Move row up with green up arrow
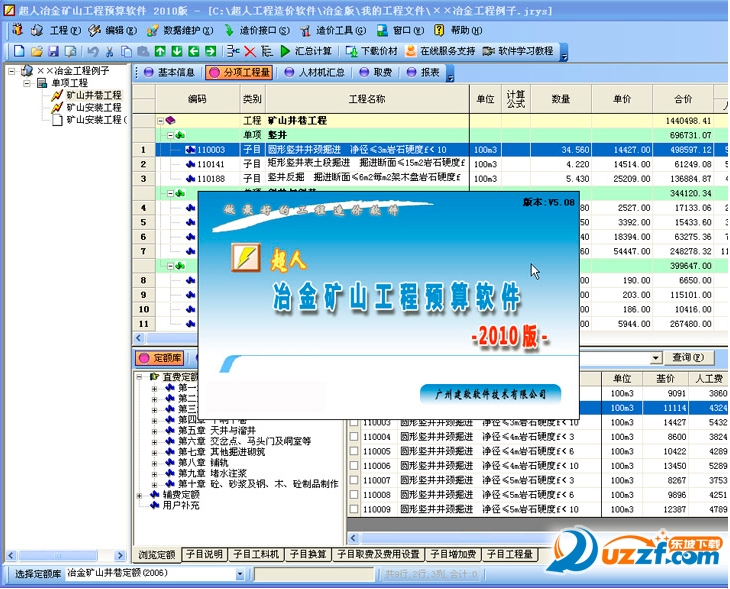This screenshot has height=589, width=730. point(160,51)
